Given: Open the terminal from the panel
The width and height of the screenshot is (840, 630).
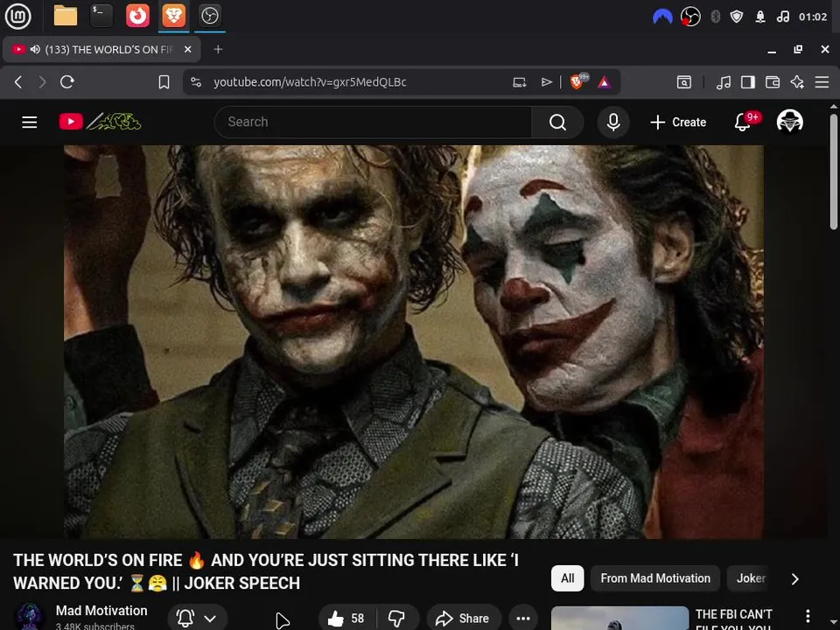Looking at the screenshot, I should tap(101, 16).
